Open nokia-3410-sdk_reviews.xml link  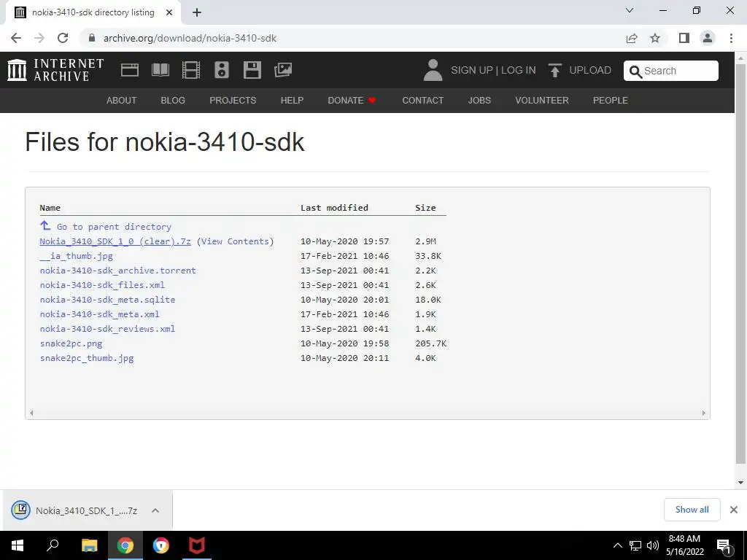point(107,329)
